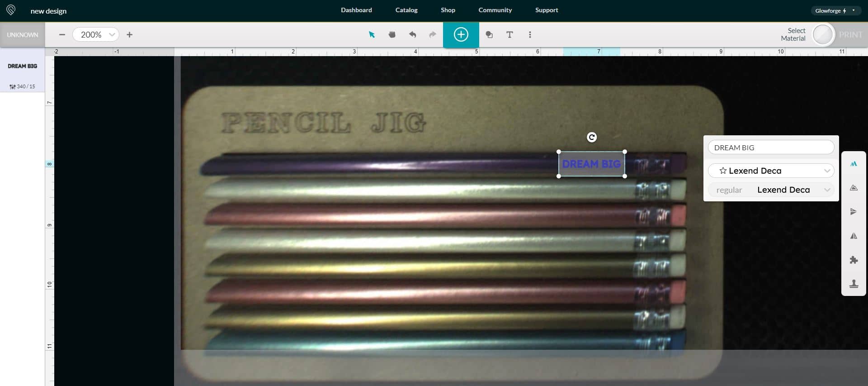Screen dimensions: 868x386
Task: Click the top-left resize handle of DREAM BIG
Action: point(559,152)
